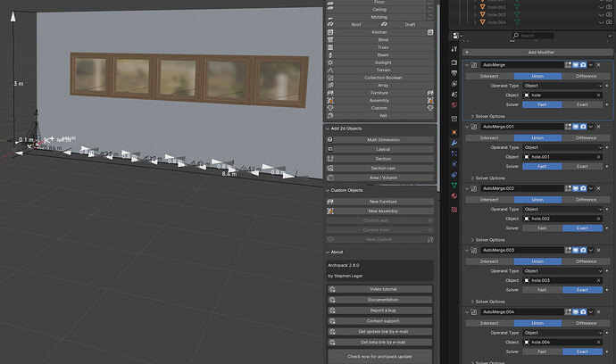Add a Sunlight object
This screenshot has width=616, height=364.
click(379, 62)
